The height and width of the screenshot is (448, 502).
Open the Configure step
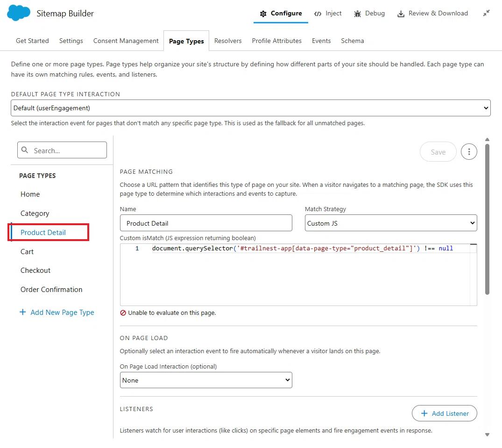click(281, 14)
